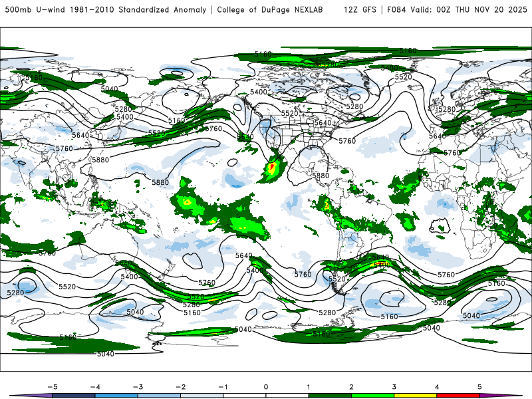The height and width of the screenshot is (399, 532).
Task: Click the "500mb U-wind" title text
Action: (35, 9)
